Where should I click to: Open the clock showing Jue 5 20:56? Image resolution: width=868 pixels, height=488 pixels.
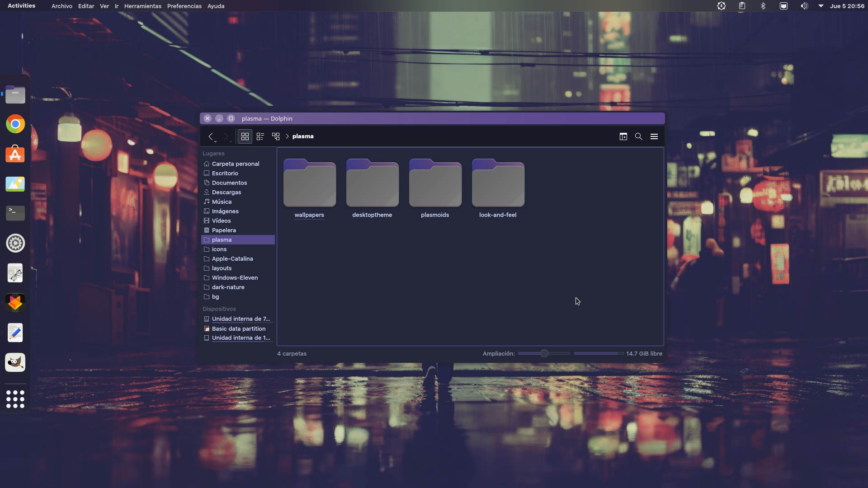pos(847,6)
